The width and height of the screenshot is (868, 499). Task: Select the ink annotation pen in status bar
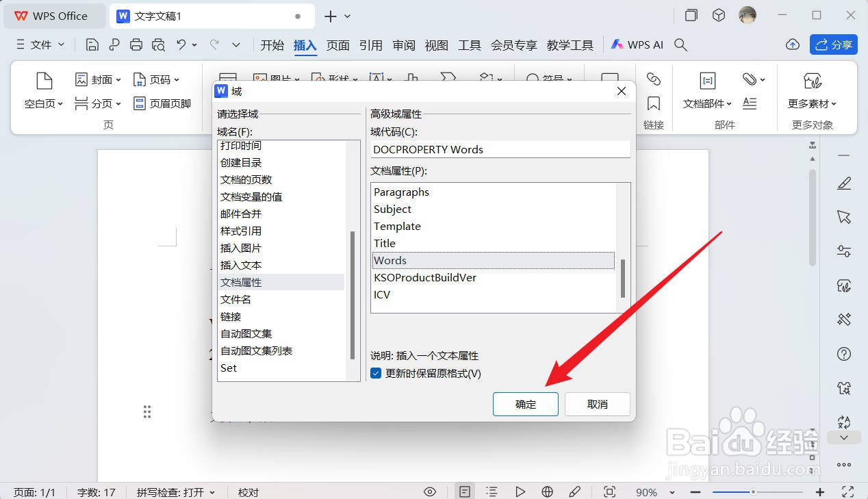coord(575,491)
